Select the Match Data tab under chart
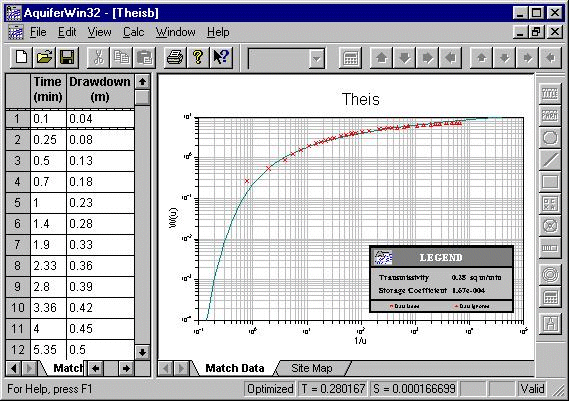The width and height of the screenshot is (569, 401). point(235,368)
